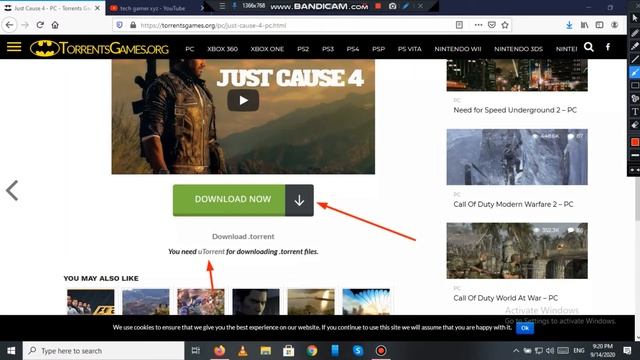Open the XBOX ONE category

click(267, 49)
